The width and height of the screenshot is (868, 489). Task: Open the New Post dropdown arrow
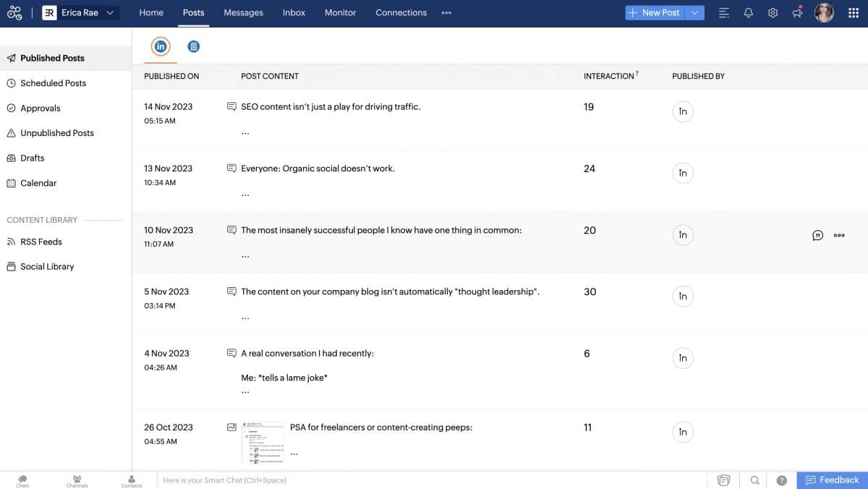click(x=694, y=13)
